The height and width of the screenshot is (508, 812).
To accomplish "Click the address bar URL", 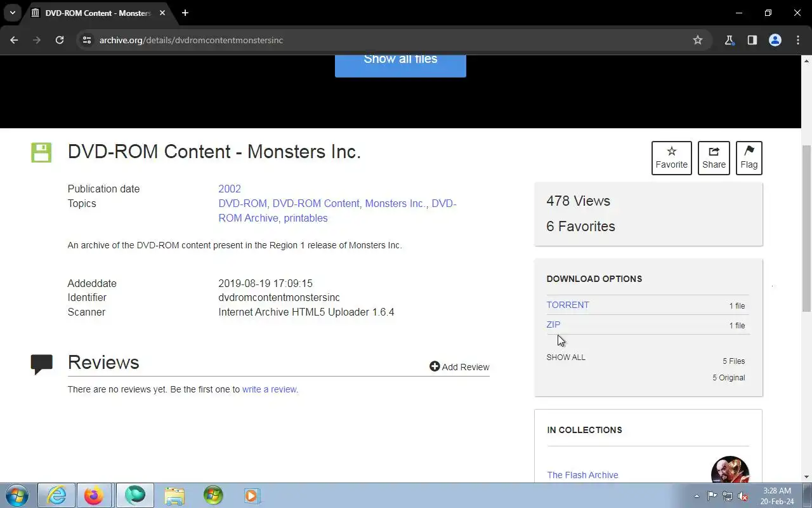I will click(x=191, y=40).
